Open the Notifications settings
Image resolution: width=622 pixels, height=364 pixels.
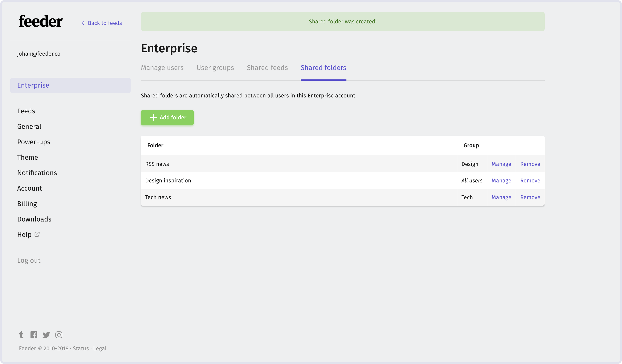(x=37, y=173)
